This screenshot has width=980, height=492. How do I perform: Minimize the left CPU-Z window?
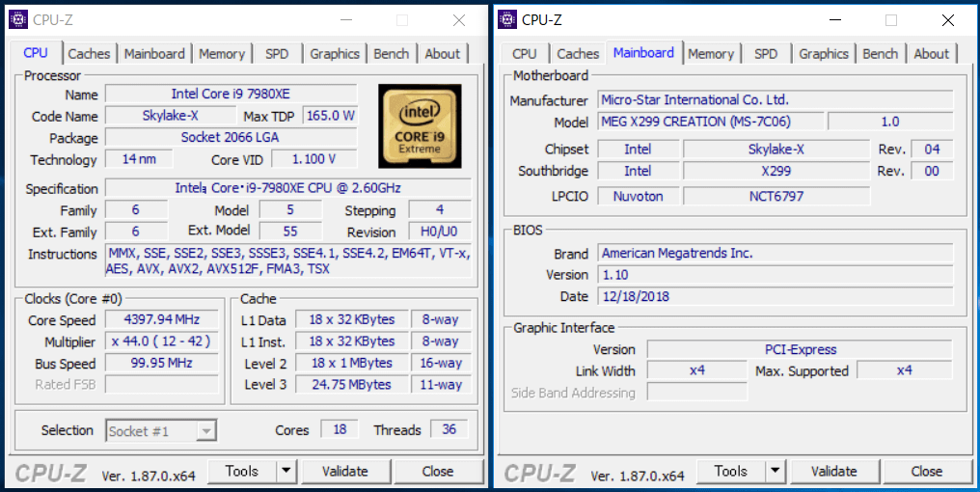(x=345, y=20)
